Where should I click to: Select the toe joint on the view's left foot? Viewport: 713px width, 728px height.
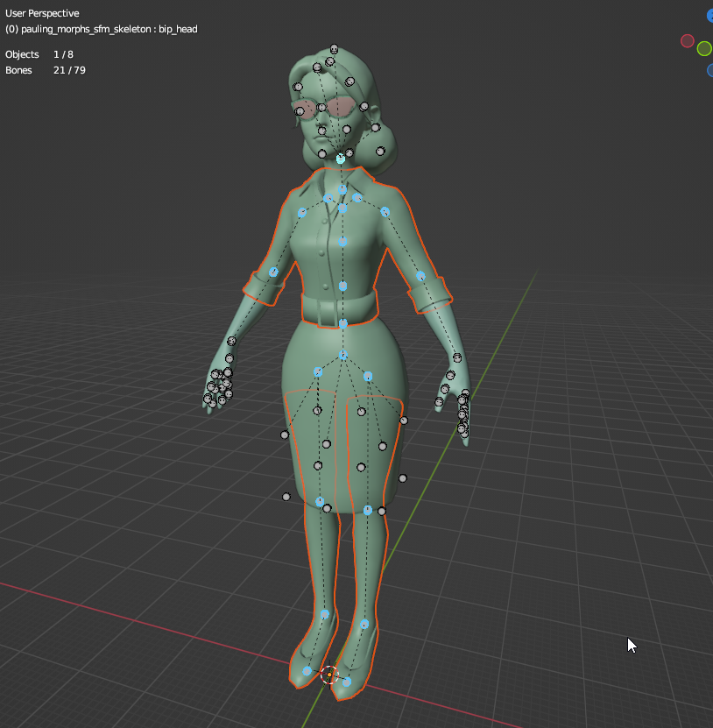point(307,671)
